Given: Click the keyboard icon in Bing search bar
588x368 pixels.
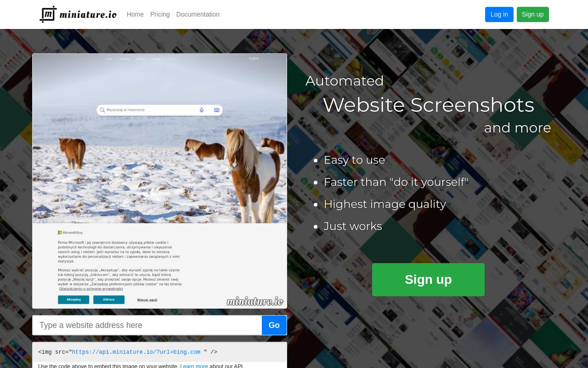Looking at the screenshot, I should point(217,110).
